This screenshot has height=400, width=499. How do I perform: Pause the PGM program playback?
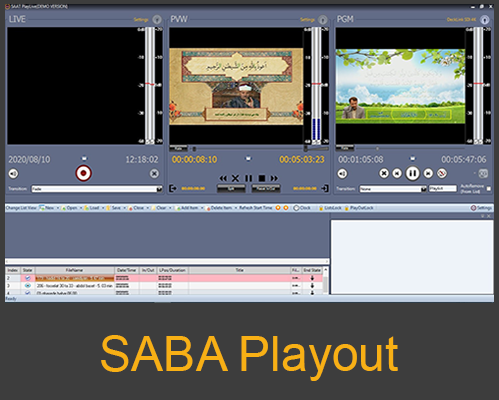pyautogui.click(x=412, y=173)
